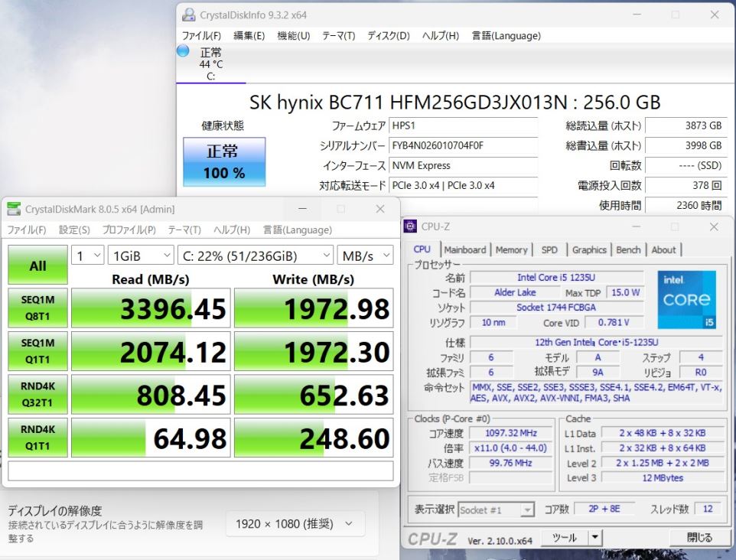The width and height of the screenshot is (736, 560).
Task: Run the RND4K Q1T1 test
Action: [38, 438]
